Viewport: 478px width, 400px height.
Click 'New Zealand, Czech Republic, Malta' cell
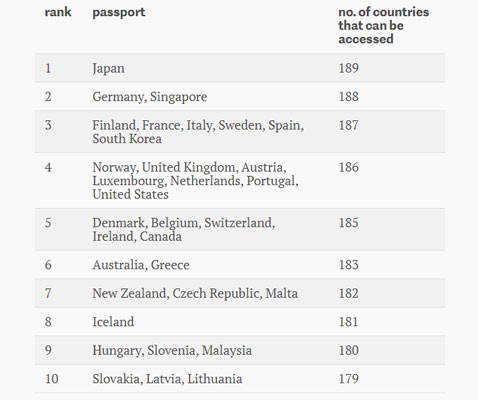click(x=195, y=293)
